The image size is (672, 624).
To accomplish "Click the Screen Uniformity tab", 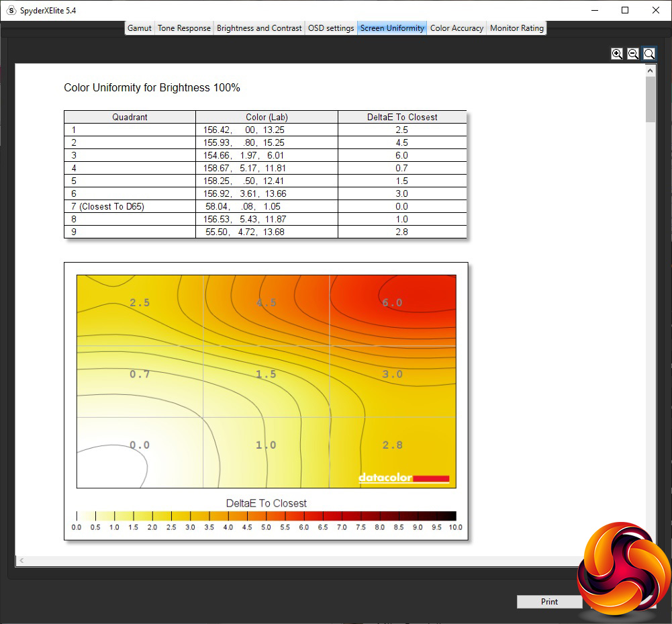I will (x=392, y=28).
